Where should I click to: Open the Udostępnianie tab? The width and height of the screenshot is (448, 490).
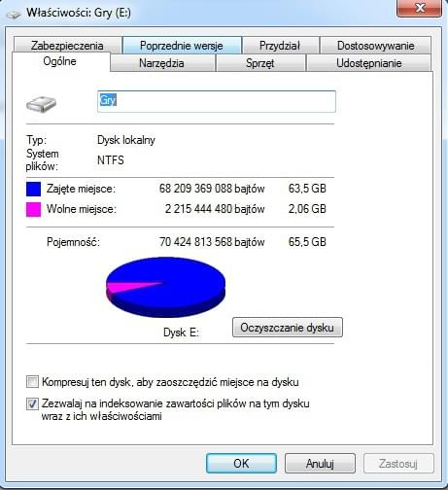[369, 63]
